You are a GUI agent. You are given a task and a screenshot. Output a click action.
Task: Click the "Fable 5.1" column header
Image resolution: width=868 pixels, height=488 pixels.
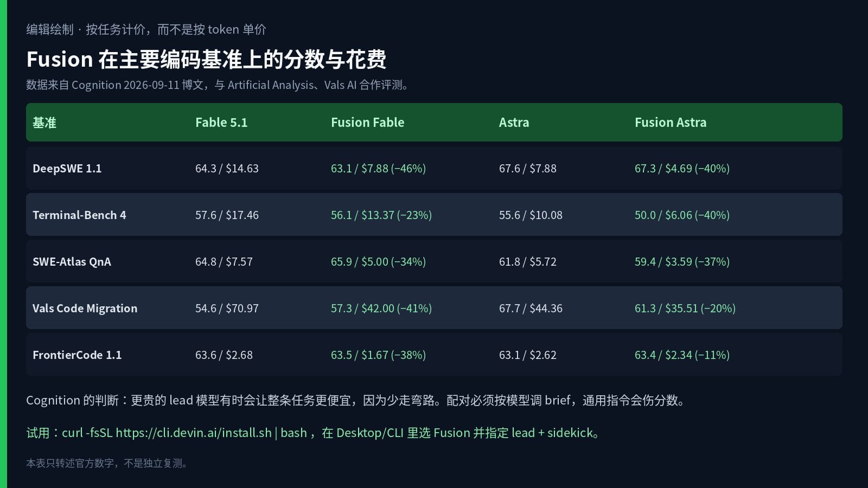pos(221,123)
